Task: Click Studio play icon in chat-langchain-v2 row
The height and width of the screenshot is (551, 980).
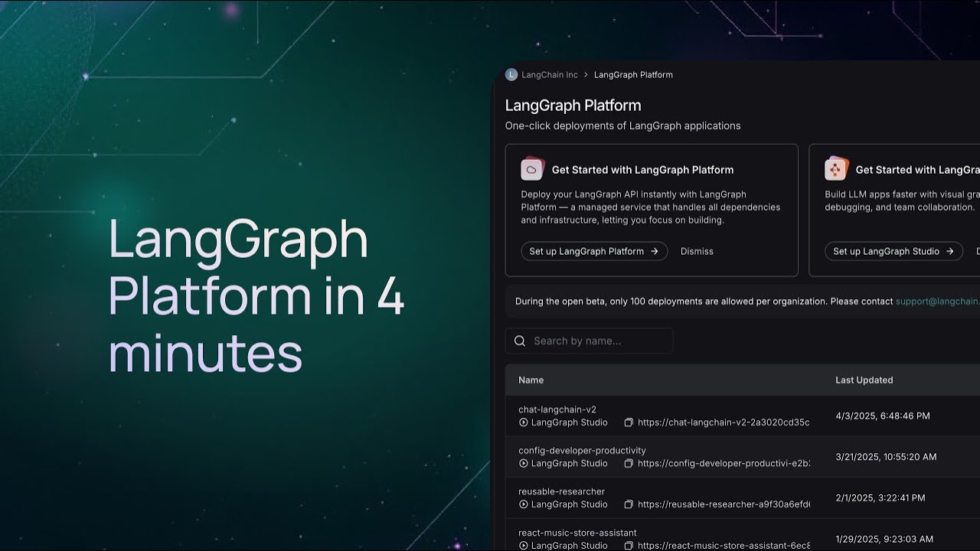Action: pos(524,422)
